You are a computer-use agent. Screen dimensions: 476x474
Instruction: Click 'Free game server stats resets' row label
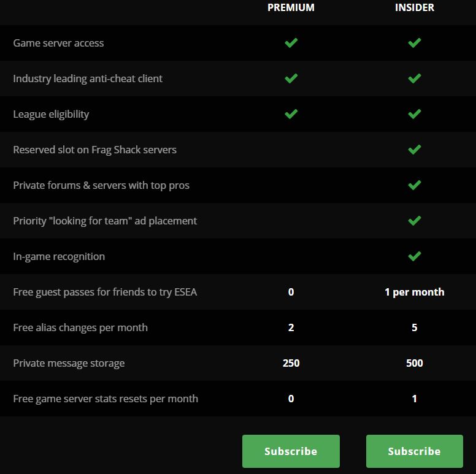pyautogui.click(x=106, y=399)
